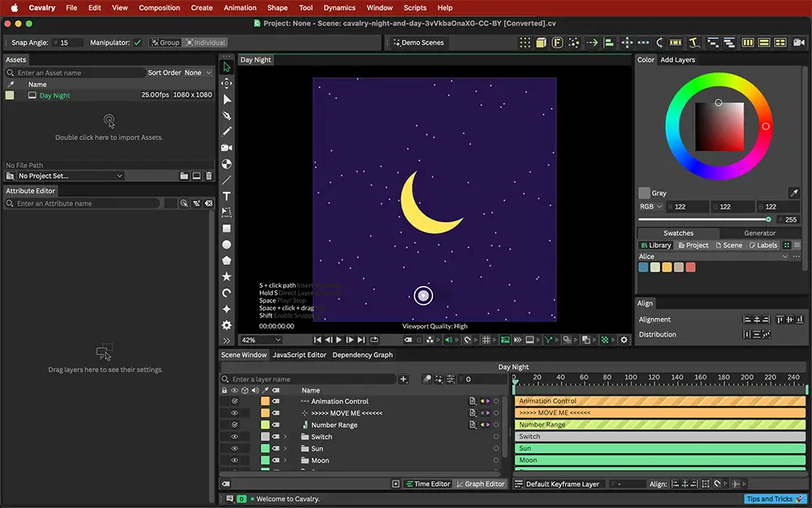Switch to the Dependency Graph tab
Viewport: 812px width, 508px height.
[362, 355]
